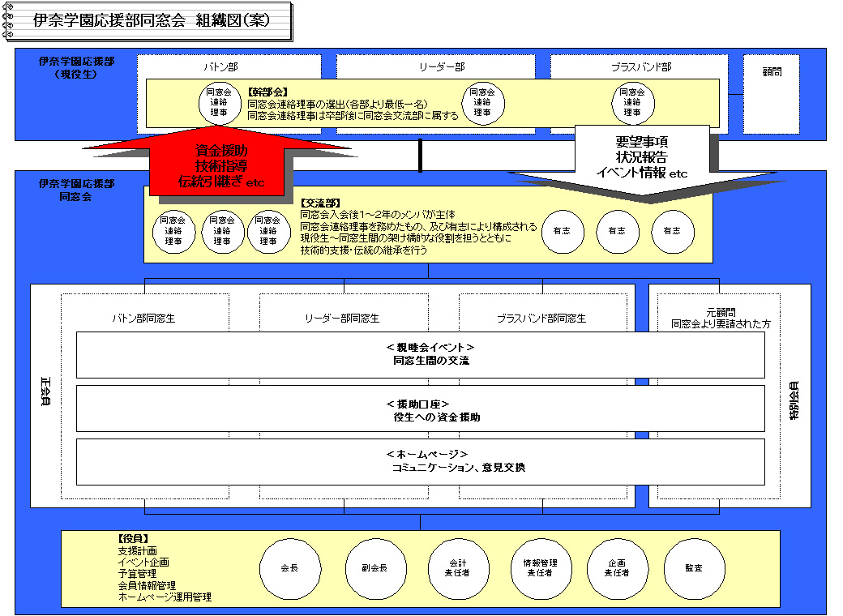Select the 伊奈学園応援部 同窓会 label

pos(76,190)
